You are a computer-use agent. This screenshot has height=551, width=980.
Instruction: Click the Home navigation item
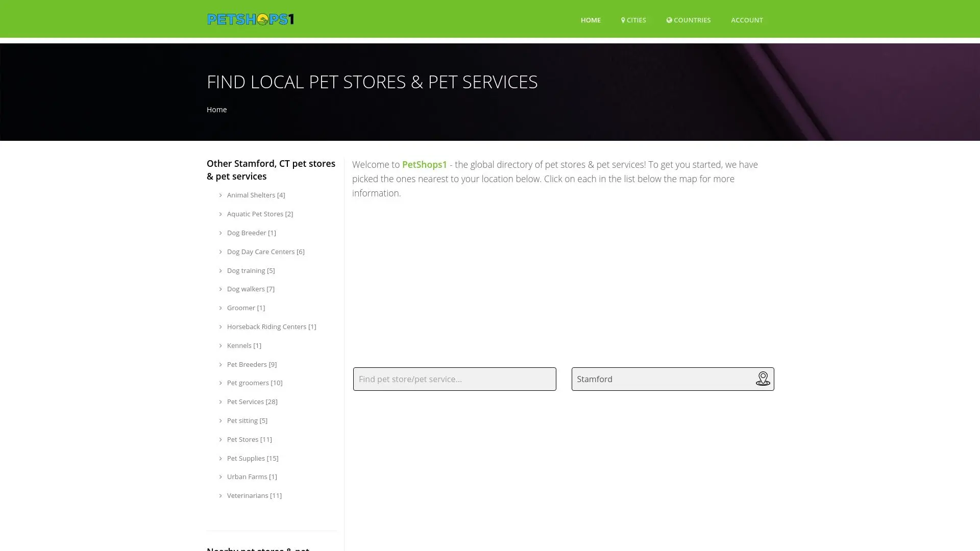[x=590, y=20]
